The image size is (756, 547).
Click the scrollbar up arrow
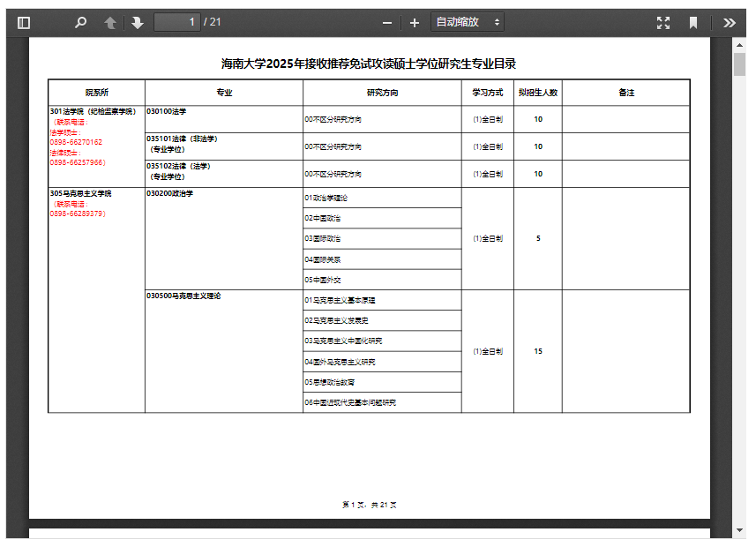tap(739, 45)
